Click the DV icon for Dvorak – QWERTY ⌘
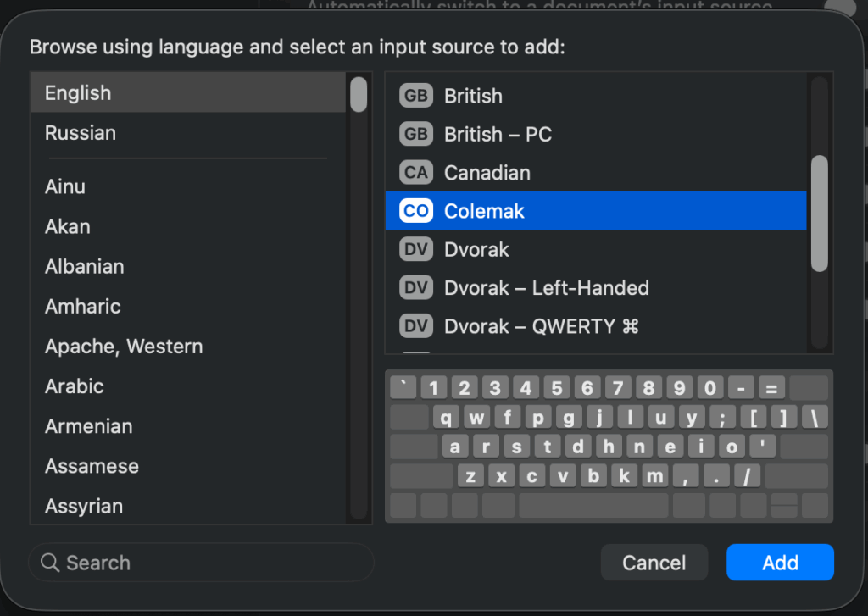This screenshot has height=616, width=868. (x=415, y=326)
